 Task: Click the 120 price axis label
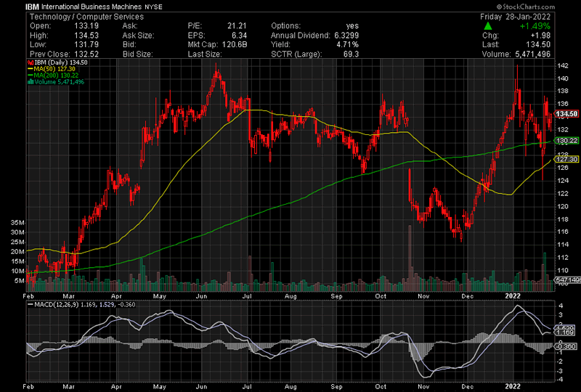coord(563,206)
